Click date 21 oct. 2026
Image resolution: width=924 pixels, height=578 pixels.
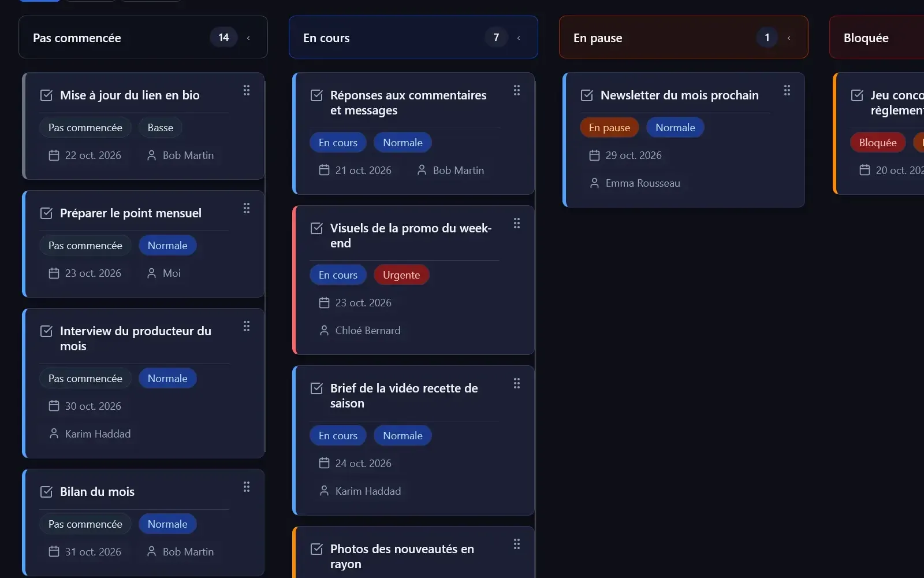363,171
